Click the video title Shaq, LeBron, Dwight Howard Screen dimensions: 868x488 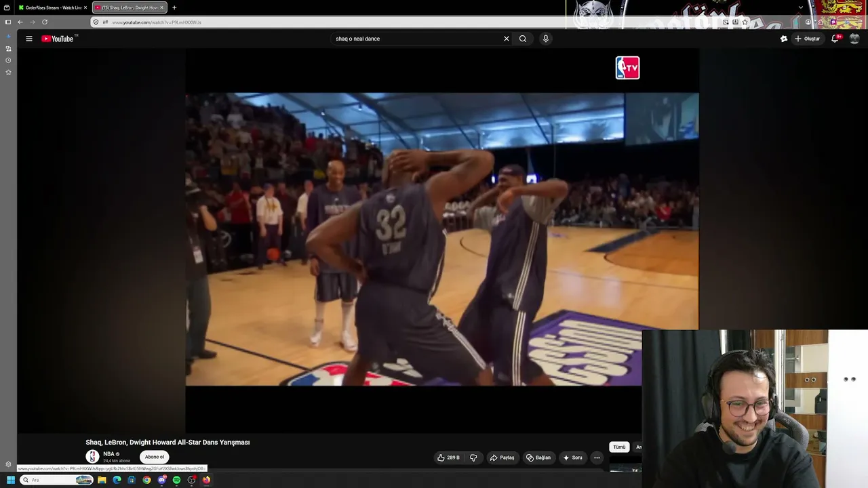pos(167,442)
